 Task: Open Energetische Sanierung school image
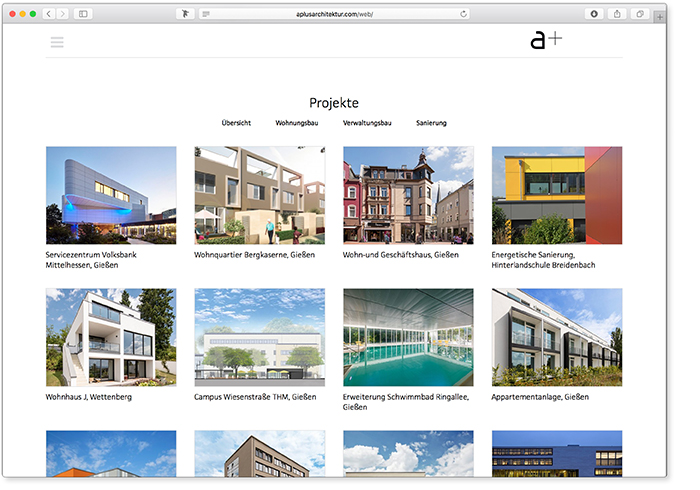pyautogui.click(x=557, y=195)
